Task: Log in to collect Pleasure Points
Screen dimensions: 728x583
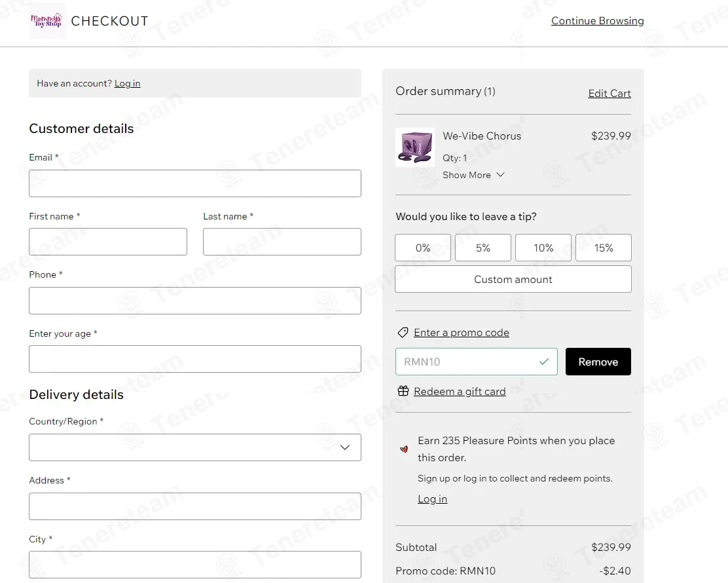Action: pos(432,499)
